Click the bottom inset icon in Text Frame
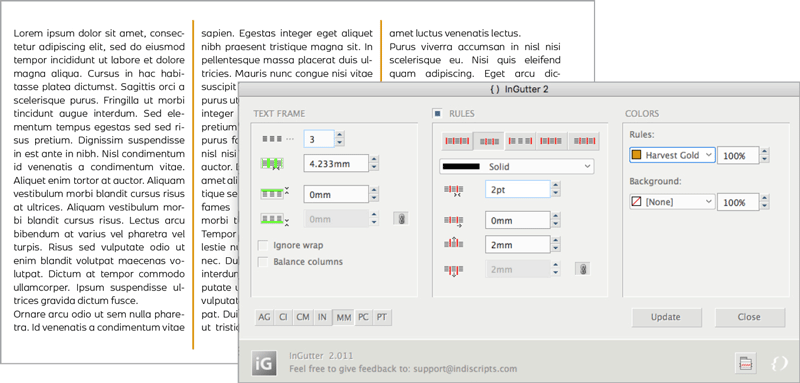The image size is (800, 383). [274, 219]
